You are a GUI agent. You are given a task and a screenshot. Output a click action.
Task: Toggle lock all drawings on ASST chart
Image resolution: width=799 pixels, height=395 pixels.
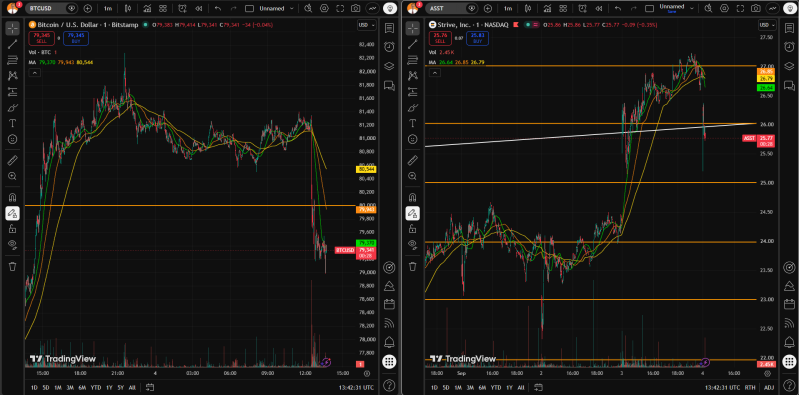click(413, 229)
